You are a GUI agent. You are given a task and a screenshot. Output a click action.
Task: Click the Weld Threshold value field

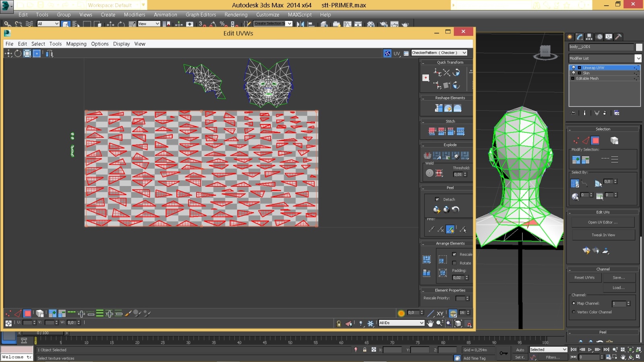click(x=458, y=174)
